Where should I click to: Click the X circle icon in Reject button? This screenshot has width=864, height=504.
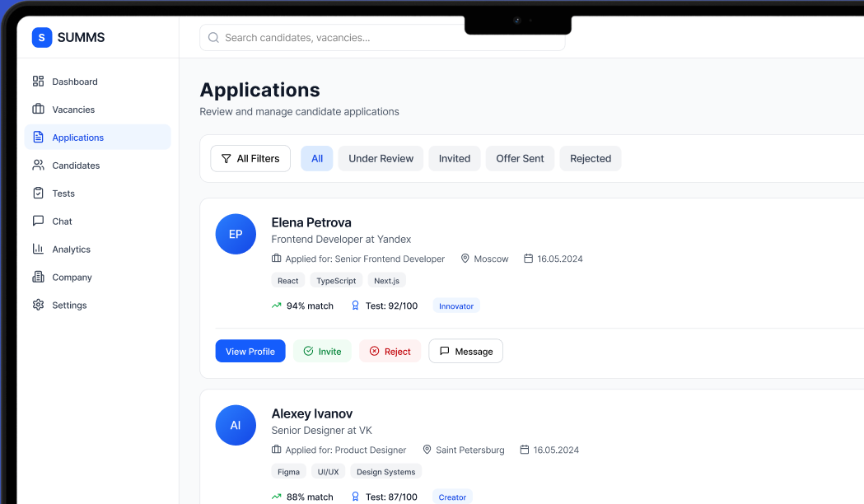point(374,351)
